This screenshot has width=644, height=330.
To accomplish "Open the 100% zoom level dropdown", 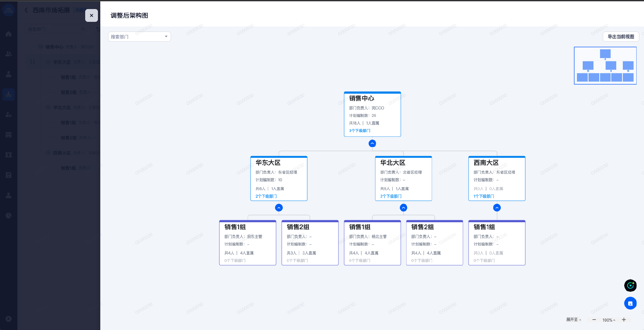I will pos(609,320).
